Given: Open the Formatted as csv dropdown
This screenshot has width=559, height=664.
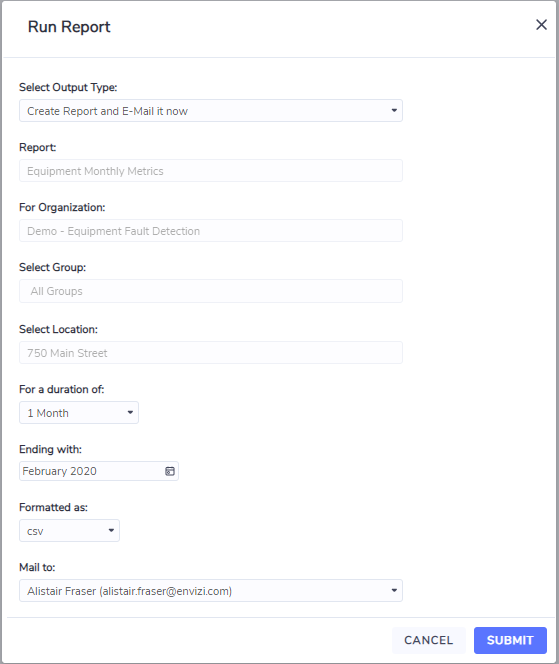Looking at the screenshot, I should click(69, 531).
